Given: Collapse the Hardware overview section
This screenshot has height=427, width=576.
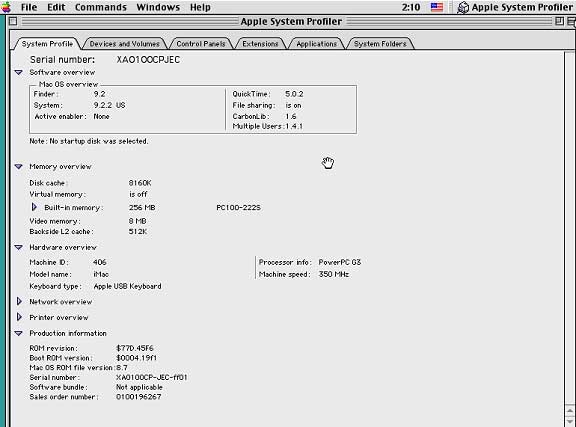Looking at the screenshot, I should coord(19,247).
